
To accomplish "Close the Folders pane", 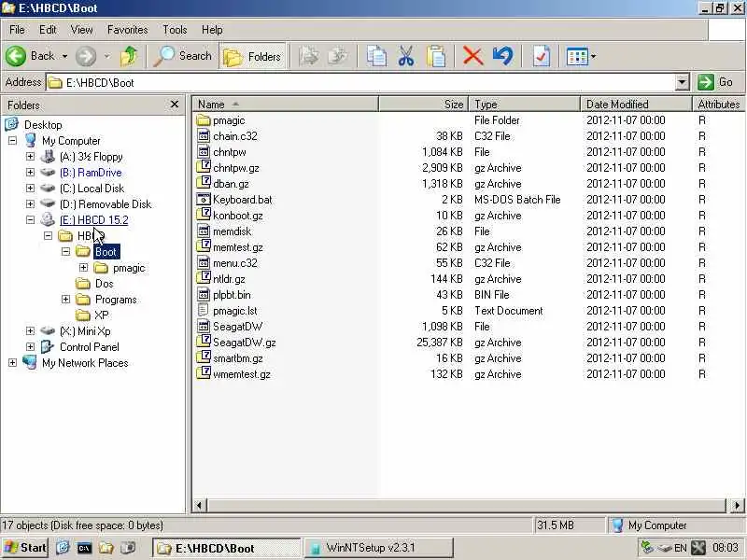I will [x=175, y=105].
